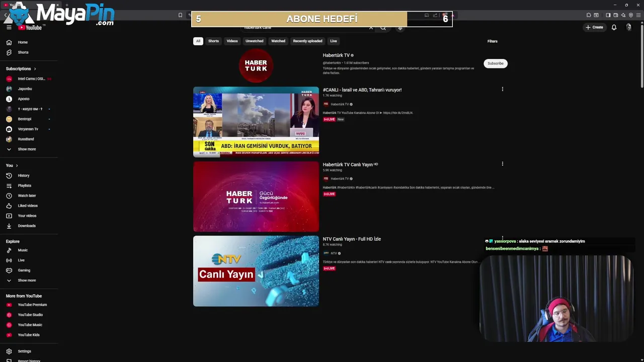Open NTV Canlı Yayın - Full HD İzle title

click(352, 239)
